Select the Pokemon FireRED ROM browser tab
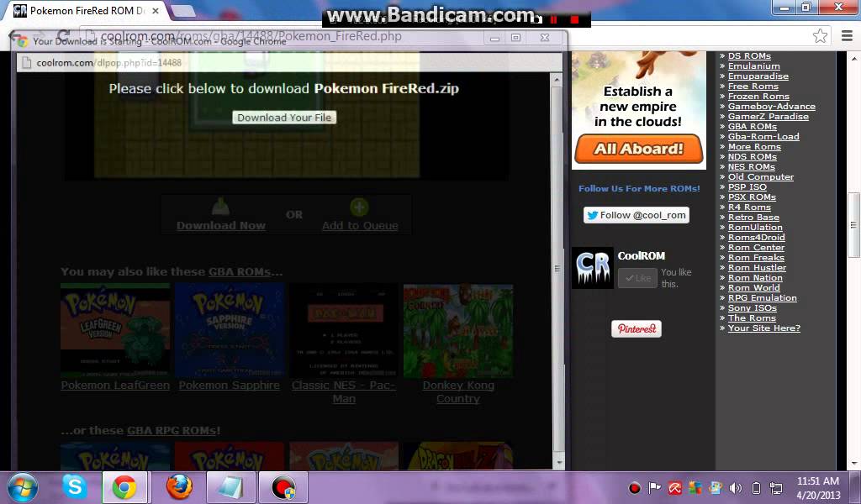This screenshot has width=861, height=504. tap(87, 10)
